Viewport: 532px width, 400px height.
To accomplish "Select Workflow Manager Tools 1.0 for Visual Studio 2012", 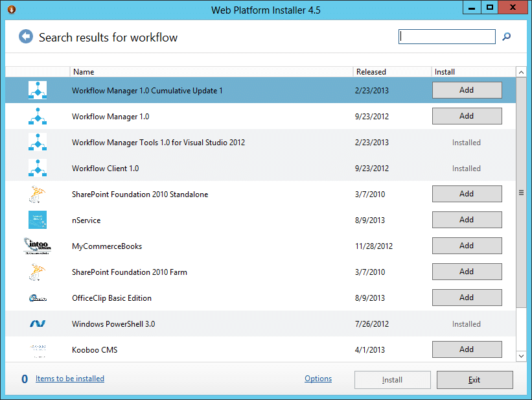I will [x=159, y=142].
